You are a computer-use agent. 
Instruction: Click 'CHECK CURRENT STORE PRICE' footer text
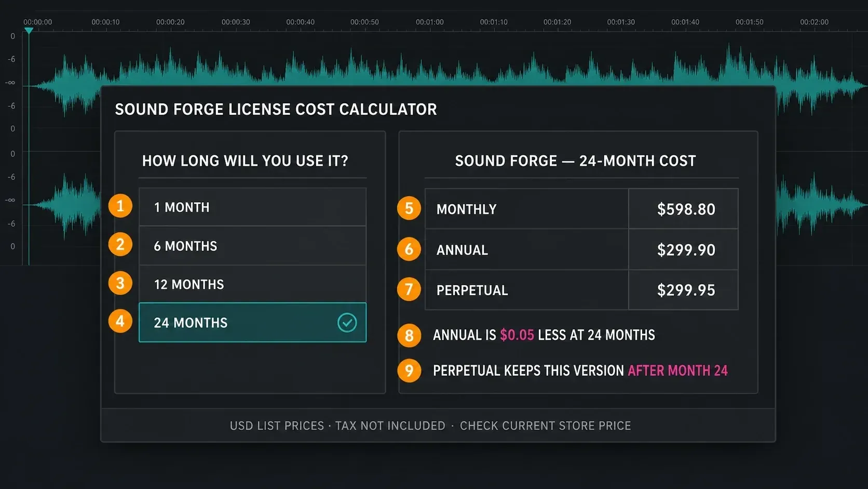(545, 426)
